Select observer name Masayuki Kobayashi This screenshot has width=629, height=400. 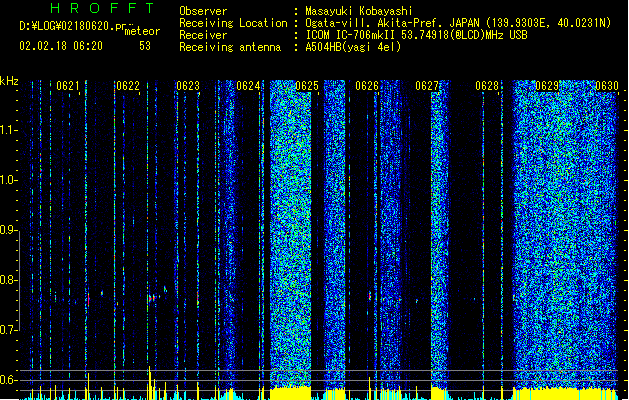click(x=359, y=11)
